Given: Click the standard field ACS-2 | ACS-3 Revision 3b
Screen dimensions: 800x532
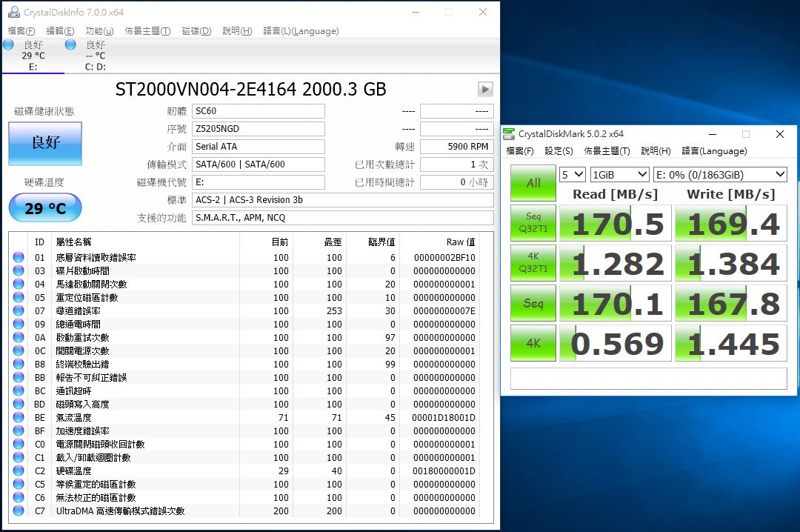Looking at the screenshot, I should pos(343,199).
